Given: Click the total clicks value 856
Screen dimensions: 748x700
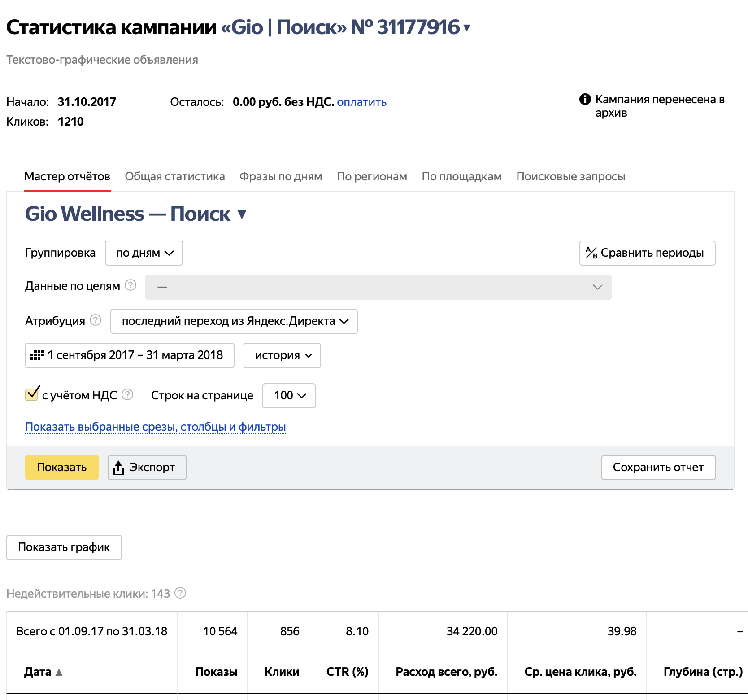Looking at the screenshot, I should tap(290, 631).
